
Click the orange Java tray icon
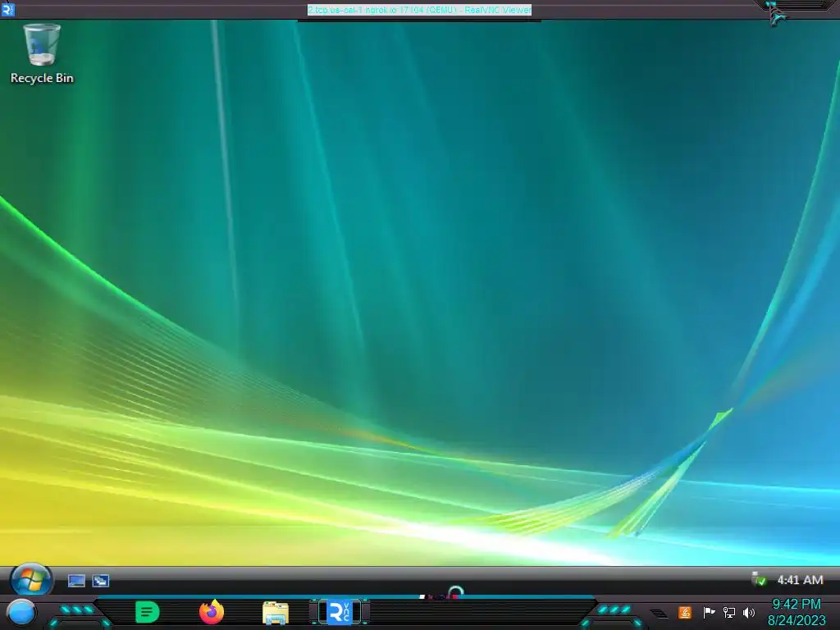tap(685, 612)
